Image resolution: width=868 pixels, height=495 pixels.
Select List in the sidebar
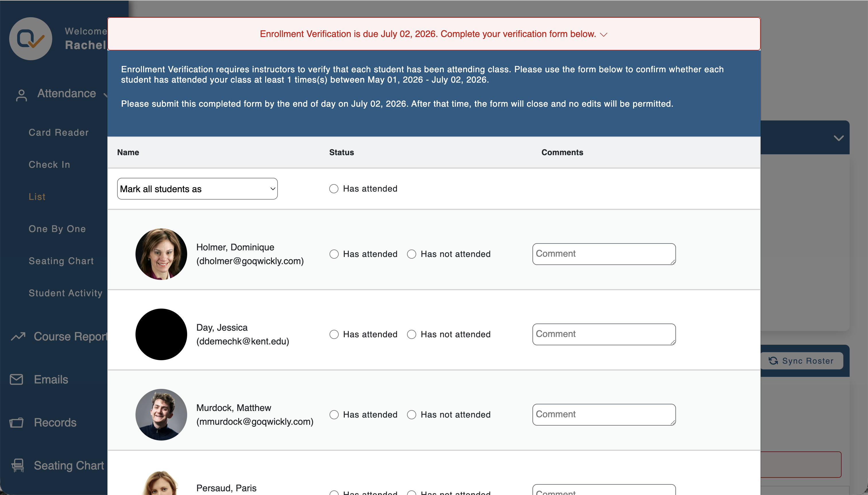[x=37, y=196]
